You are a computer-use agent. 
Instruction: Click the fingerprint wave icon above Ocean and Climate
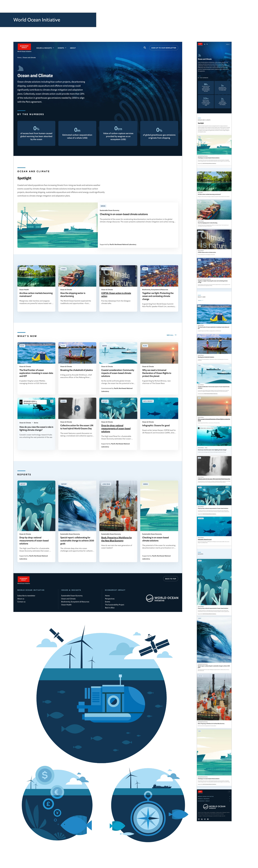[20, 68]
